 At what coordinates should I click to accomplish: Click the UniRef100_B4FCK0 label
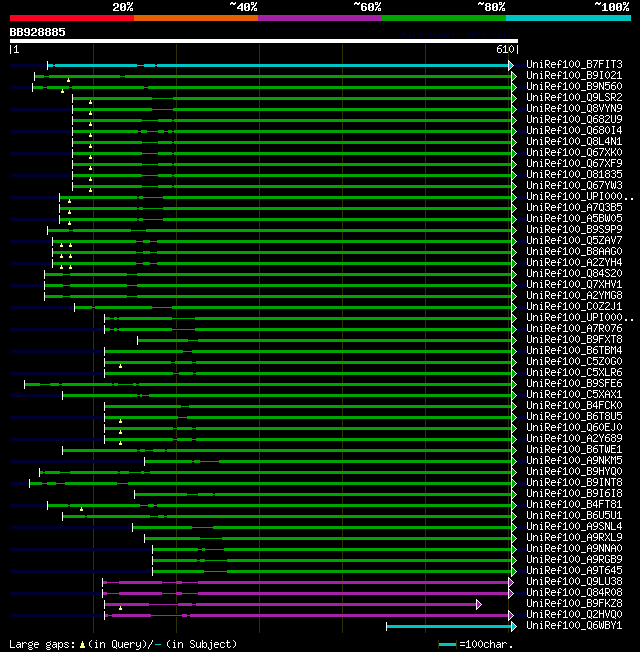(574, 406)
